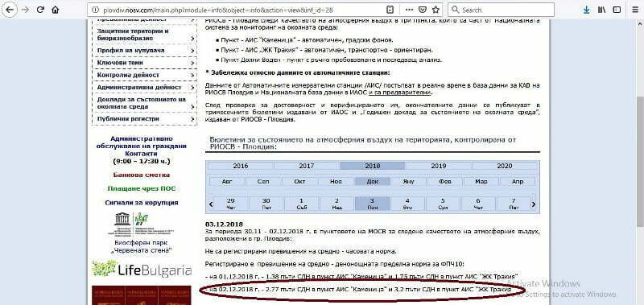Select the 2019 year tab
This screenshot has width=644, height=305.
[x=438, y=166]
